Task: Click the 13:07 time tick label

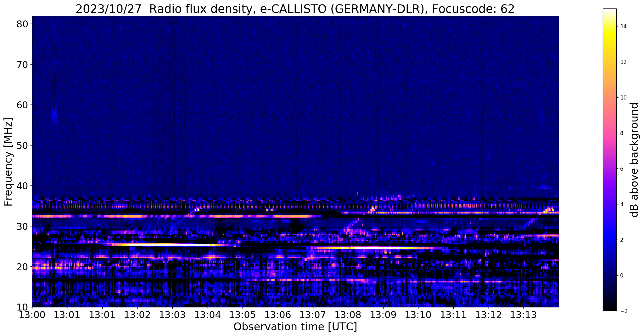Action: click(x=313, y=315)
